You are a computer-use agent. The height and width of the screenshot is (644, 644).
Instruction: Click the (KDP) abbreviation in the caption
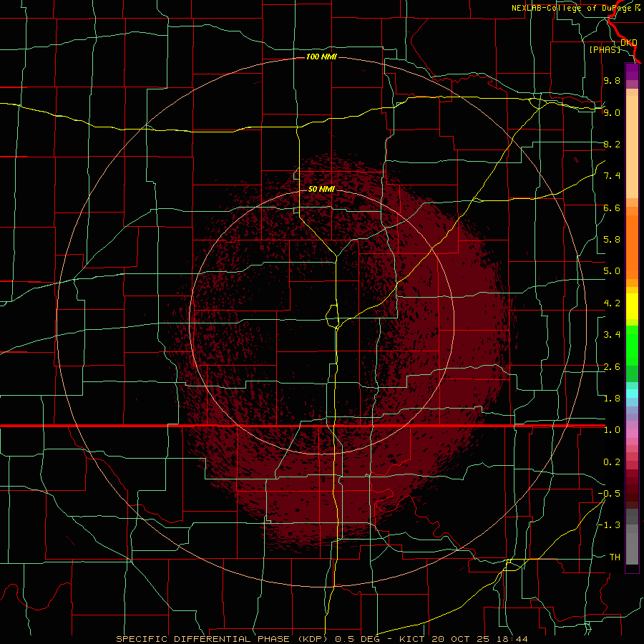click(313, 639)
